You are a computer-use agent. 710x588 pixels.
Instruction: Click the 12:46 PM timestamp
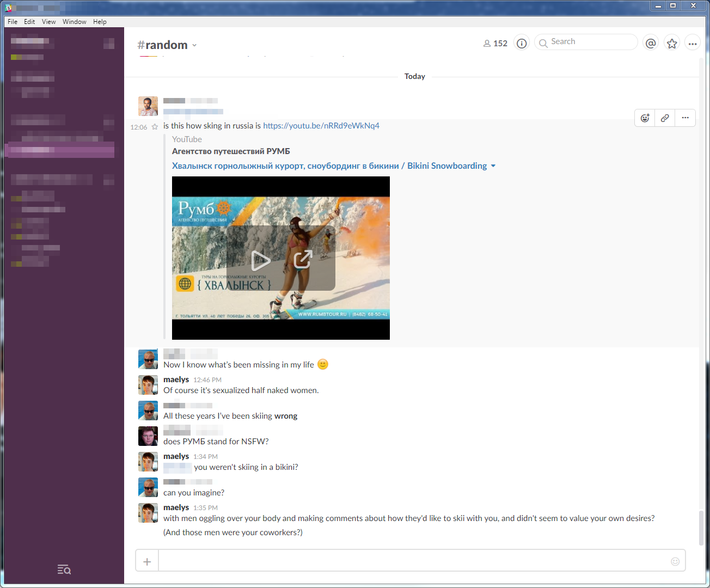[x=207, y=380]
